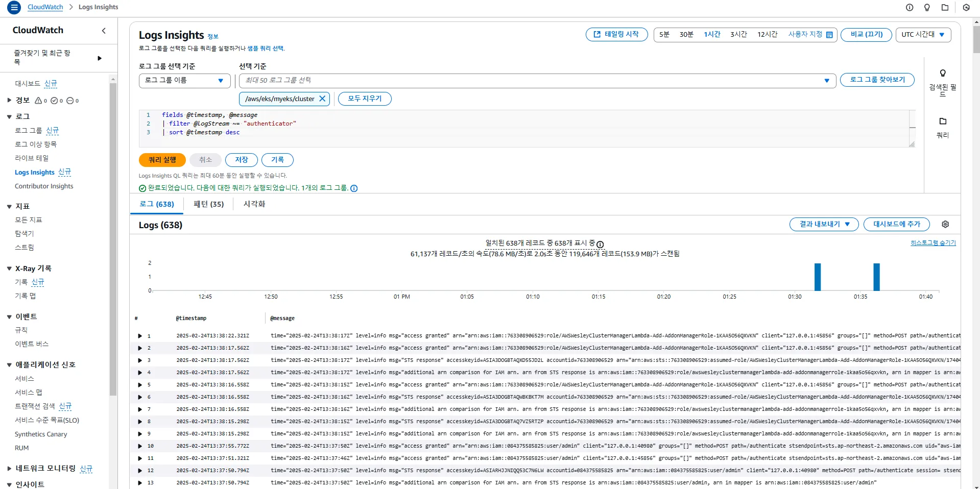Select the 1-hour time range
Image resolution: width=980 pixels, height=489 pixels.
coord(712,34)
